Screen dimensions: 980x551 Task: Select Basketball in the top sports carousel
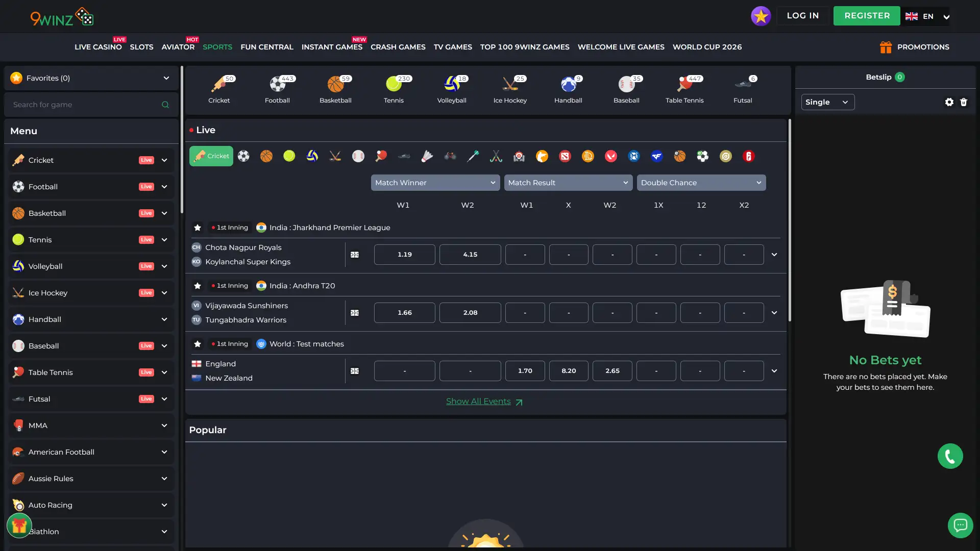coord(335,89)
